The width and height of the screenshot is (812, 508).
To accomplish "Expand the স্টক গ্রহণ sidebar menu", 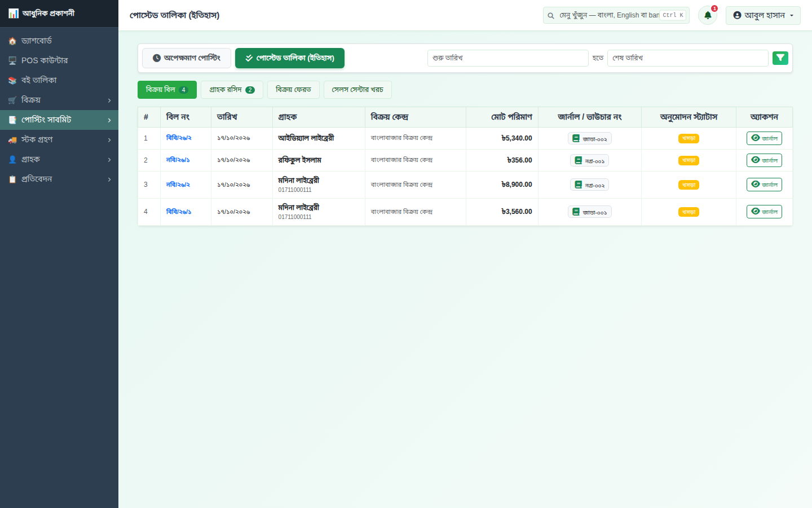I will [x=59, y=139].
